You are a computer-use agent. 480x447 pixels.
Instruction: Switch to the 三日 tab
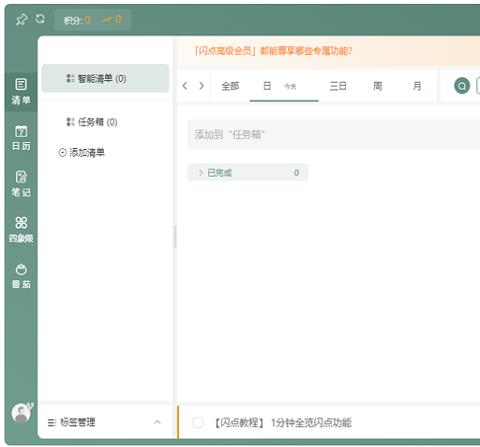point(338,86)
